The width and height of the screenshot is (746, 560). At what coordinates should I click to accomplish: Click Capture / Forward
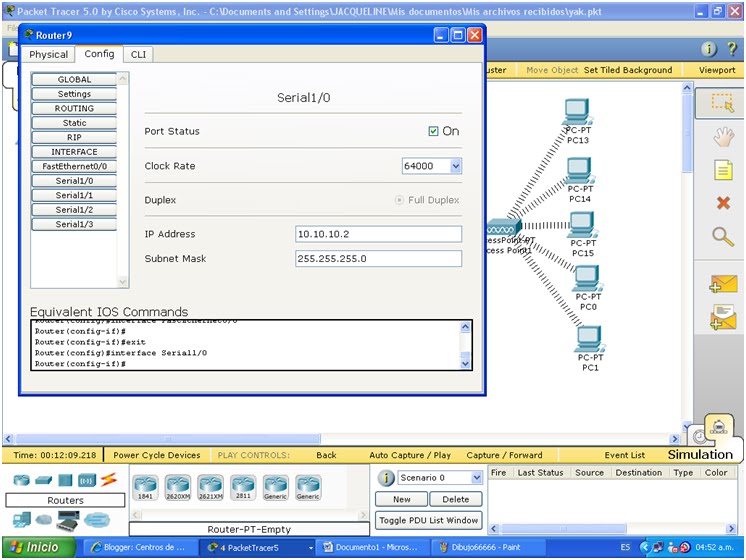(504, 455)
